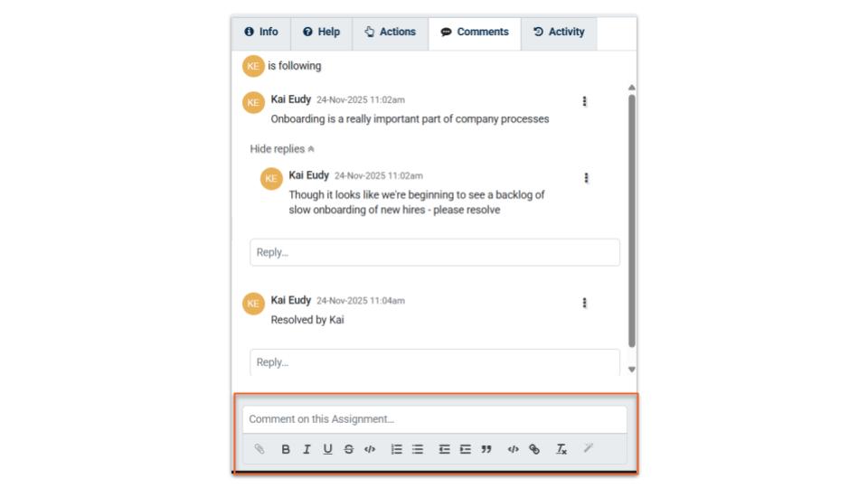This screenshot has height=488, width=868.
Task: Toggle italic formatting
Action: tap(307, 449)
